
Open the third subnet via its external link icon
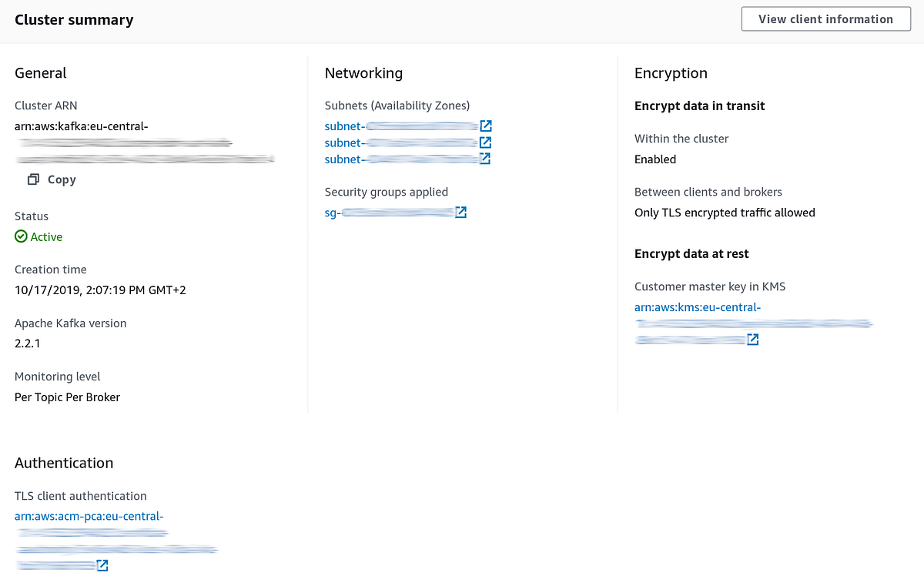point(485,159)
